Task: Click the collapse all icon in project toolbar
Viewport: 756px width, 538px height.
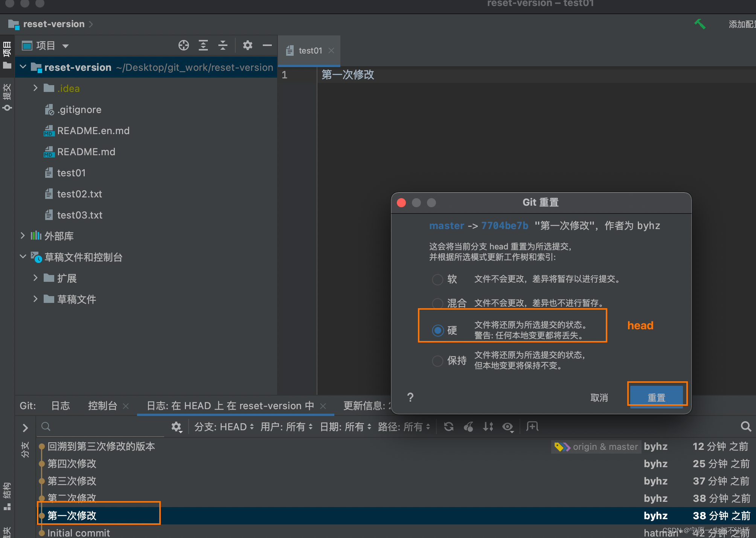Action: click(x=223, y=46)
